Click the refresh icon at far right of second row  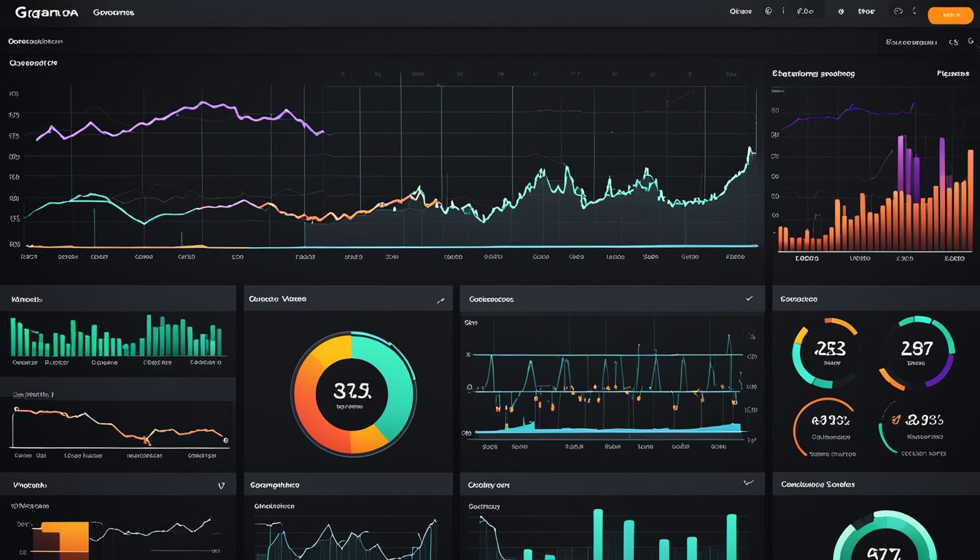coord(971,42)
